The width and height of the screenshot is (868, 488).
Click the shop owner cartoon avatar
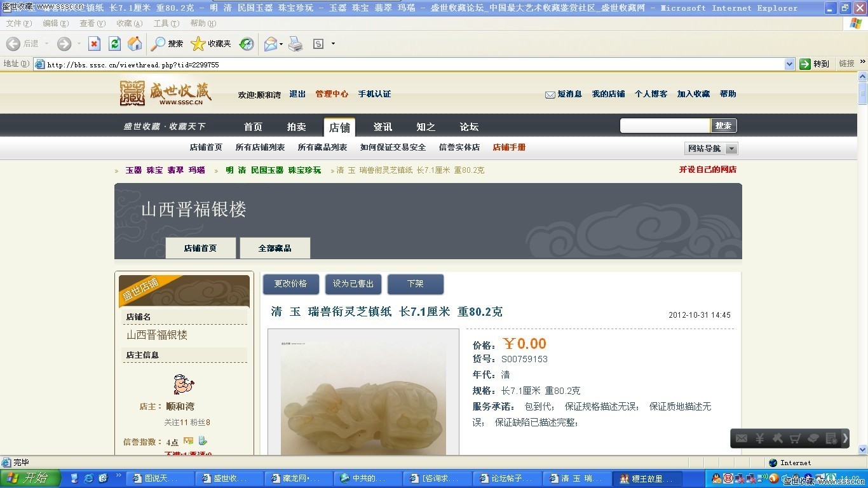184,384
